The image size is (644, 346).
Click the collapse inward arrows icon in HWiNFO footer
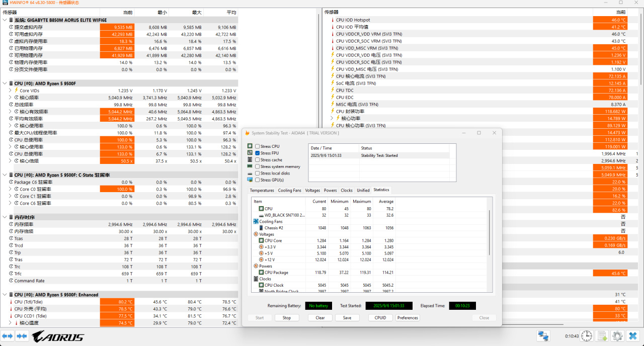[21, 336]
